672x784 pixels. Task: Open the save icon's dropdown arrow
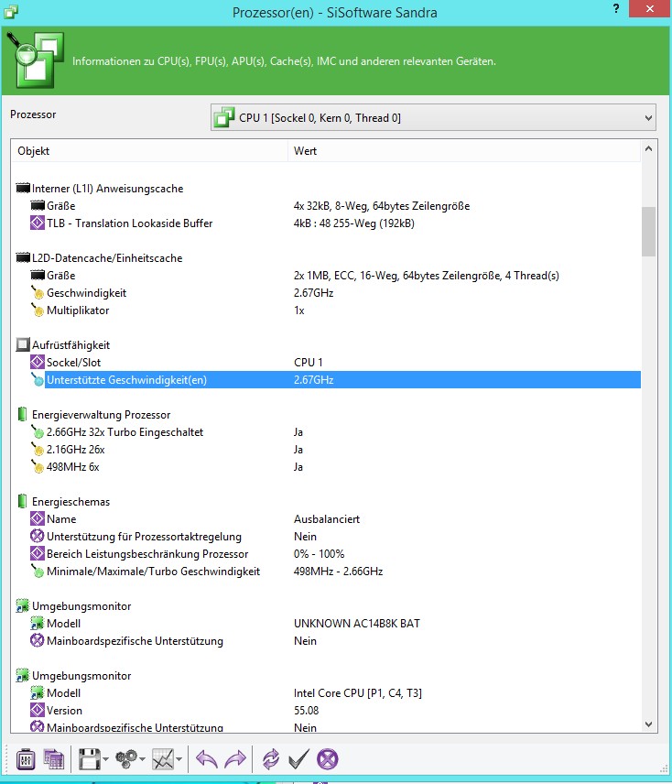105,759
